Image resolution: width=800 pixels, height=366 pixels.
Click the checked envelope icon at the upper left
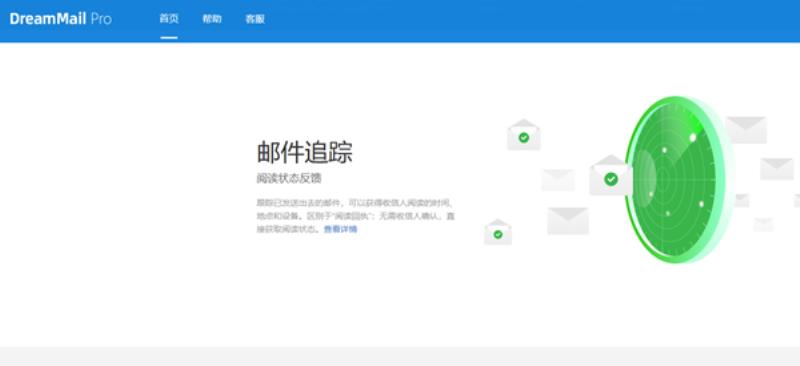coord(523,135)
